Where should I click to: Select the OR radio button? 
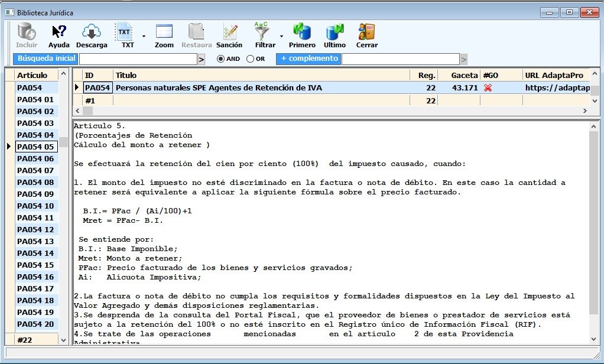coord(250,59)
